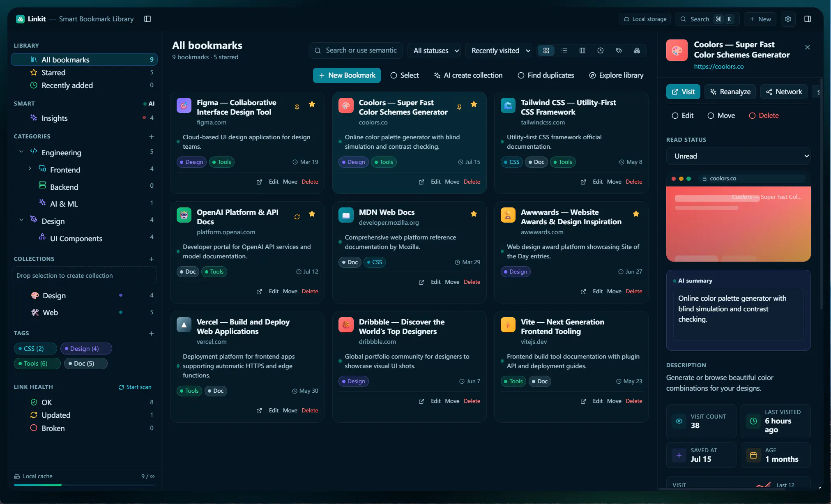Click Dribbble card favicon
Viewport: 831px width, 504px height.
346,325
